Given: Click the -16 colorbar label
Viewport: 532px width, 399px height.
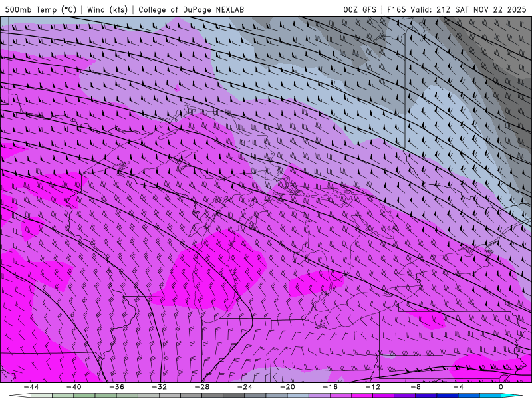Looking at the screenshot, I should (x=330, y=387).
